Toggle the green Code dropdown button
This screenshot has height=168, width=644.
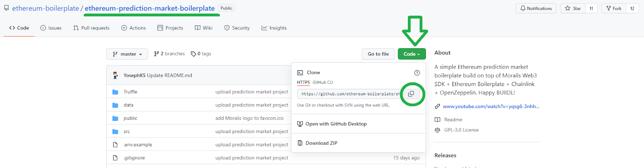[411, 54]
